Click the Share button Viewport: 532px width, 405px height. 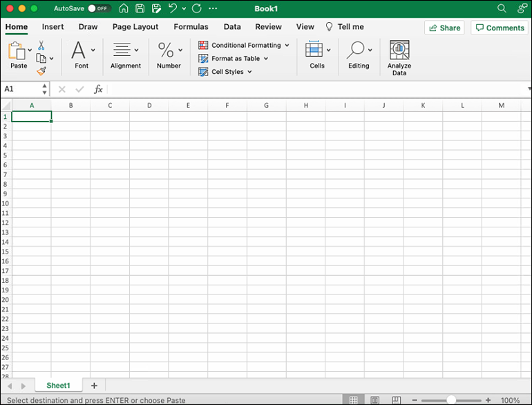coord(444,28)
